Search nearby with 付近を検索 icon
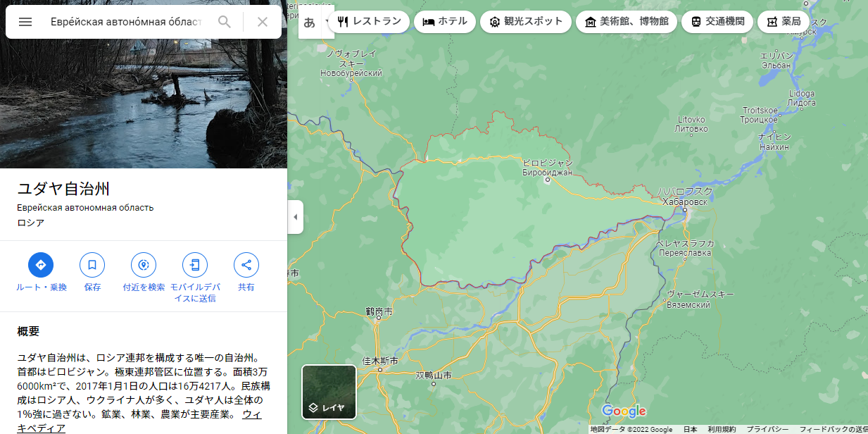This screenshot has height=434, width=868. (x=144, y=265)
